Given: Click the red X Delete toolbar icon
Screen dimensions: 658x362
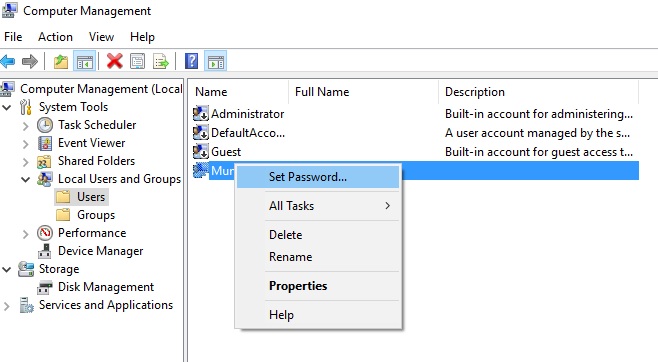Looking at the screenshot, I should click(x=114, y=62).
